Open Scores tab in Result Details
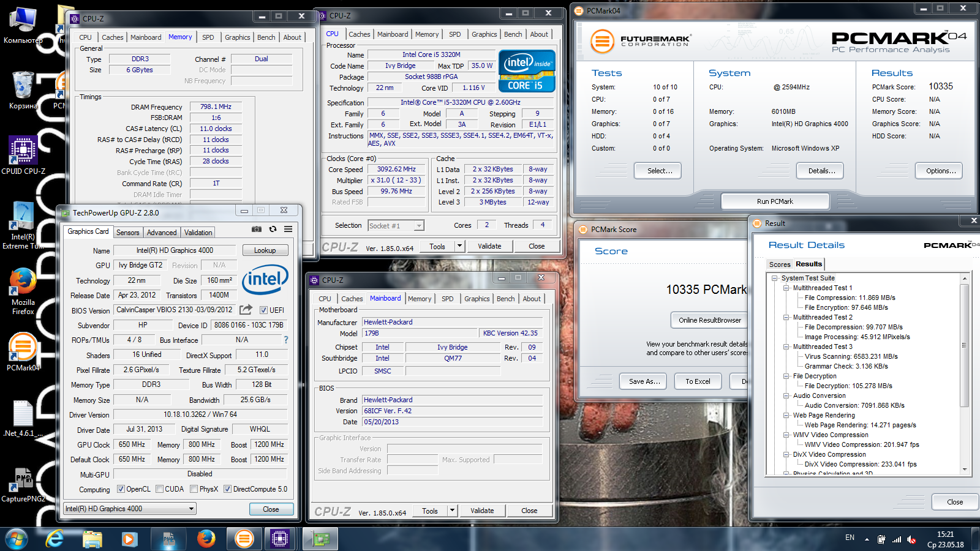The width and height of the screenshot is (980, 551). tap(780, 264)
